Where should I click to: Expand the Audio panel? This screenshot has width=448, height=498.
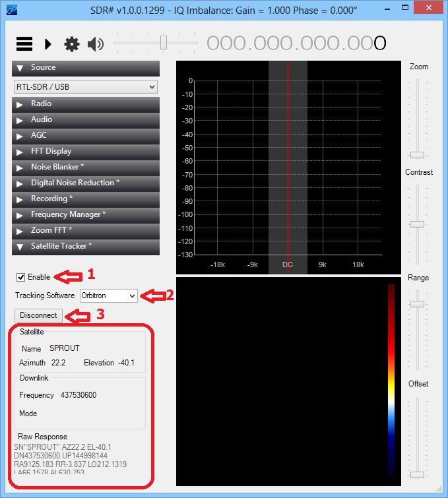[x=86, y=120]
